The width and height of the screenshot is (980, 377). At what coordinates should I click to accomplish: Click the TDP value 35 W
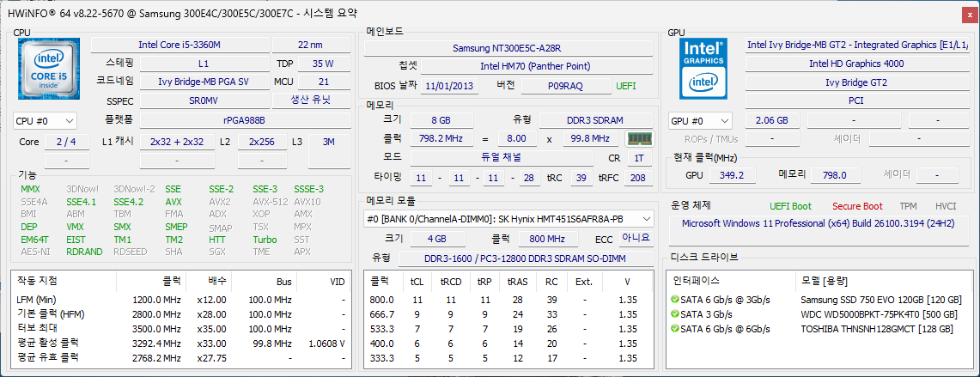(323, 64)
